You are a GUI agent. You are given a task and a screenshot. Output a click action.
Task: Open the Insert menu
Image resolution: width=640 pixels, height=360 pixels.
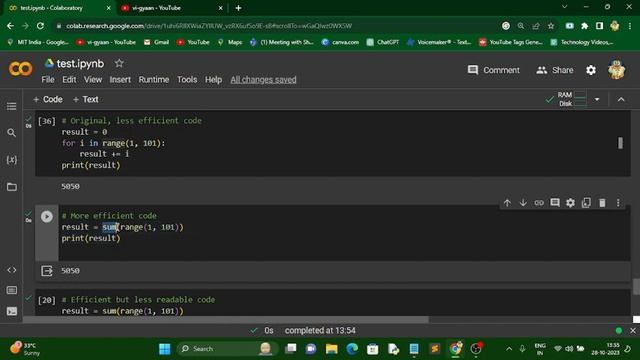(120, 80)
